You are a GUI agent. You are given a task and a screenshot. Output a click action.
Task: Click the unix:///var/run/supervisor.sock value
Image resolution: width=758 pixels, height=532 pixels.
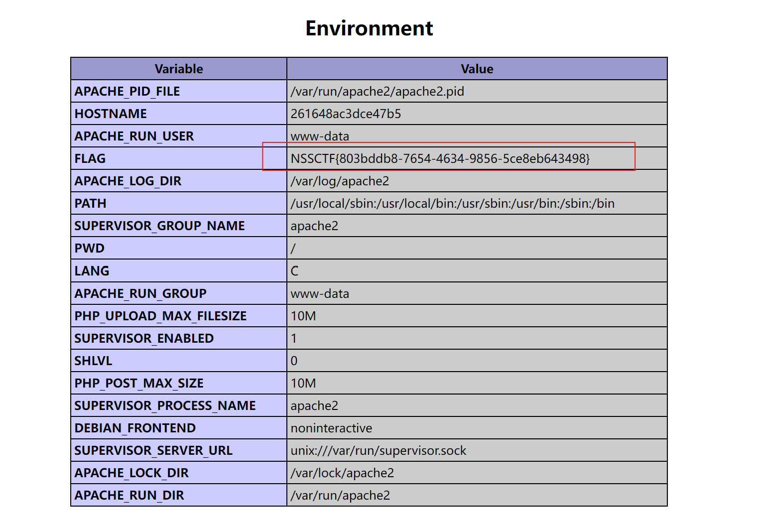[x=379, y=451]
